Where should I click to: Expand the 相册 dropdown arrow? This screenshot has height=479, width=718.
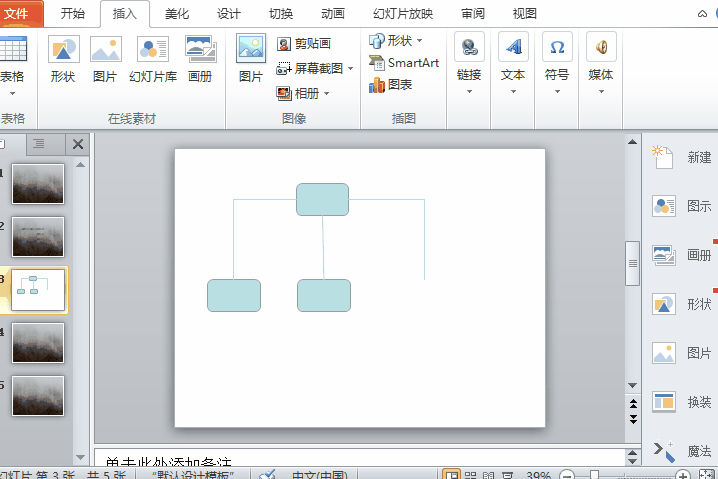pos(326,93)
